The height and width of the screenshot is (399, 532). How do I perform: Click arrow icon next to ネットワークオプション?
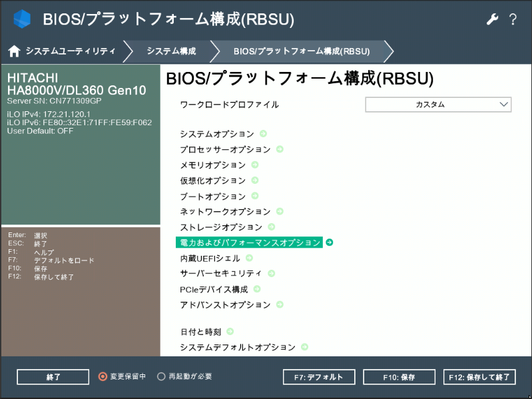[280, 211]
